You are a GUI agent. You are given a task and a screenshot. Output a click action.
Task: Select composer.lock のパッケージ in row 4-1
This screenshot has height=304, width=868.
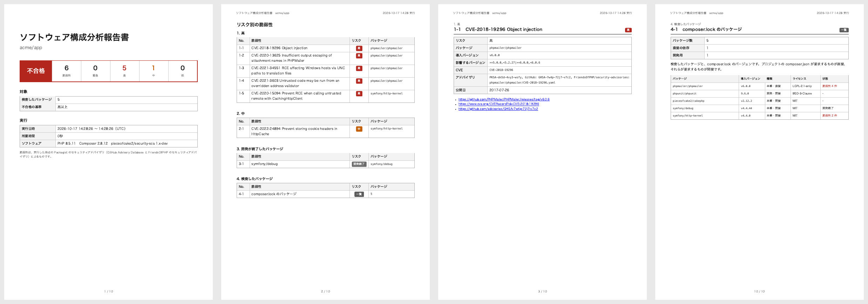pyautogui.click(x=274, y=194)
